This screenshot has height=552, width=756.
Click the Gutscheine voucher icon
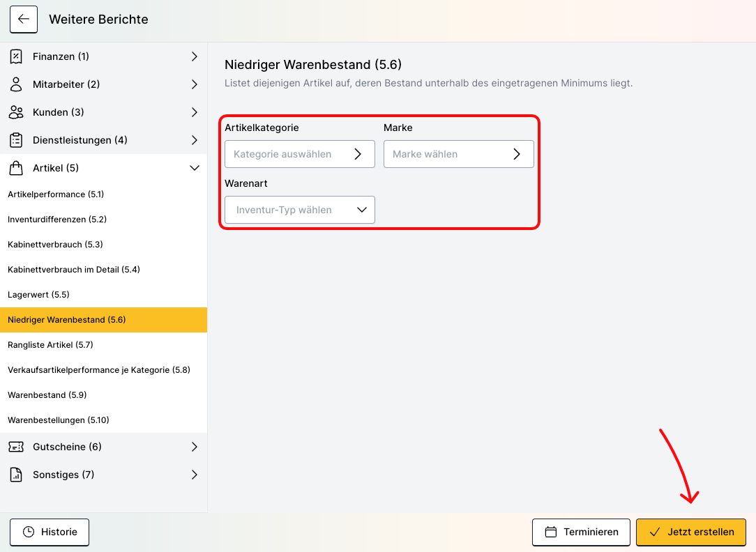click(x=16, y=447)
